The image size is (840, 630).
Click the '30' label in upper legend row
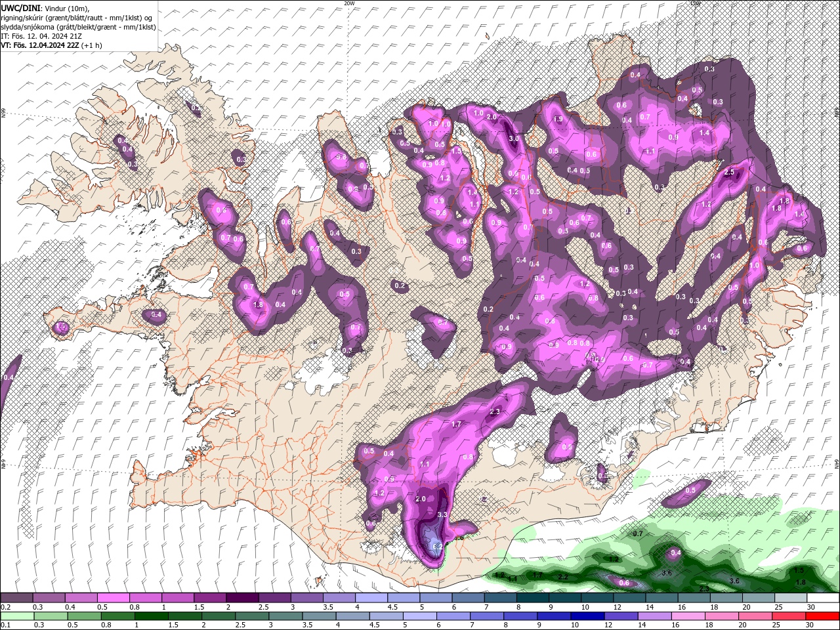810,607
